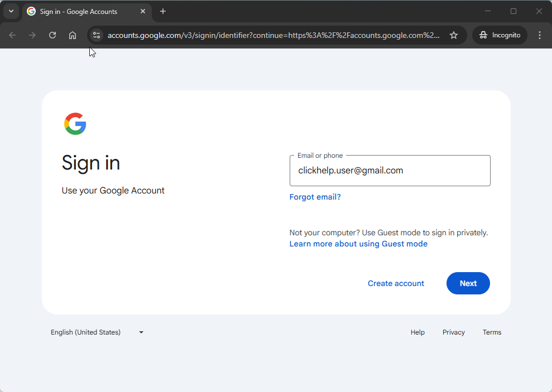Open site information in the address bar
This screenshot has height=392, width=552.
96,35
